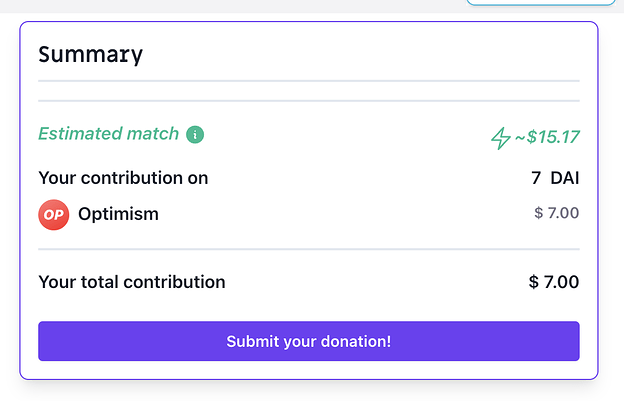Click the word donation on submit button

point(356,341)
